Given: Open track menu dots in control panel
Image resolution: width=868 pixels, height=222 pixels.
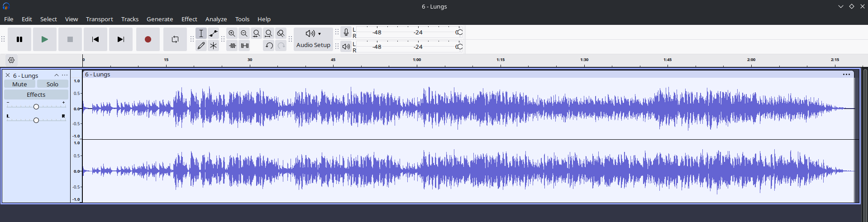Looking at the screenshot, I should 65,76.
